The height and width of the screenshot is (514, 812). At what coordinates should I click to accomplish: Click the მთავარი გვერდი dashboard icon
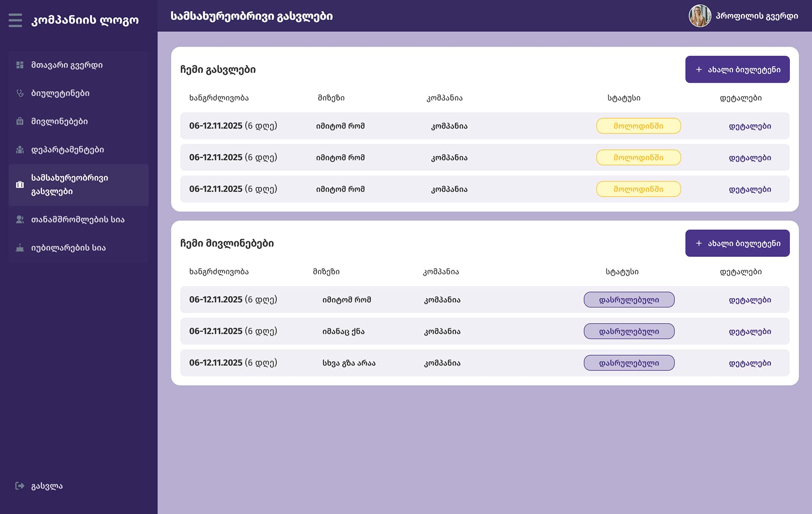20,65
